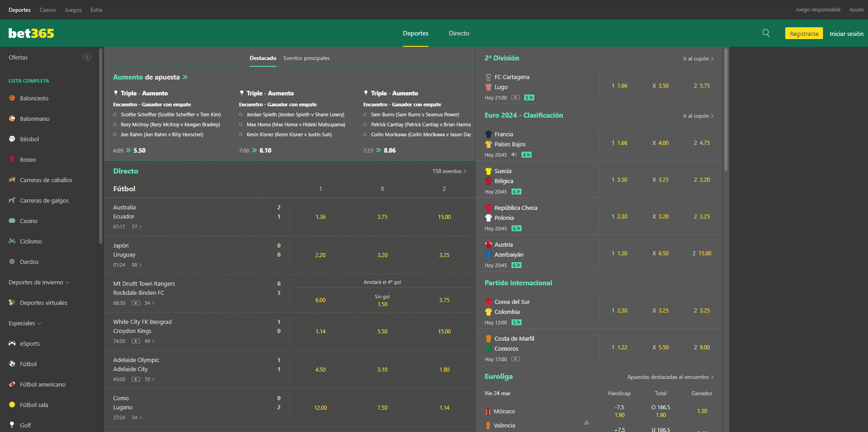868x432 pixels.
Task: Expand Australia v Ecuador markets (57)
Action: click(137, 227)
